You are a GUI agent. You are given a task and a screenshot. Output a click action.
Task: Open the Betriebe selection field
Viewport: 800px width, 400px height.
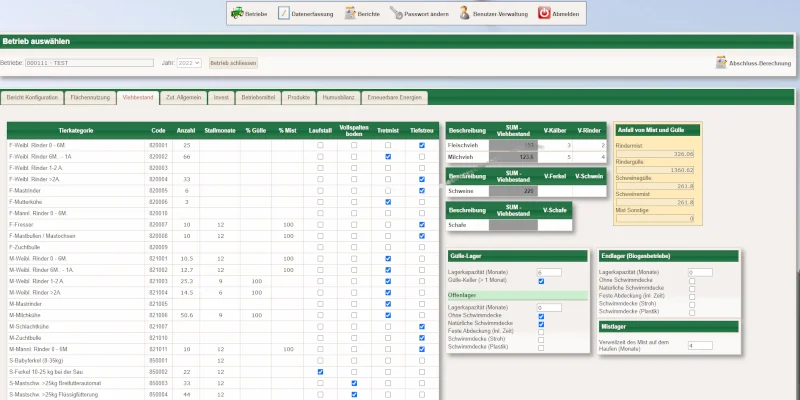pos(88,62)
